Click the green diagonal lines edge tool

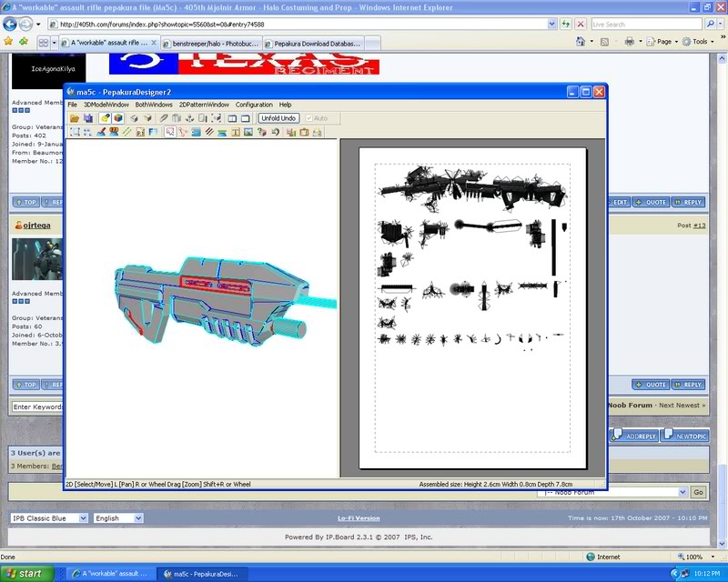[x=126, y=132]
